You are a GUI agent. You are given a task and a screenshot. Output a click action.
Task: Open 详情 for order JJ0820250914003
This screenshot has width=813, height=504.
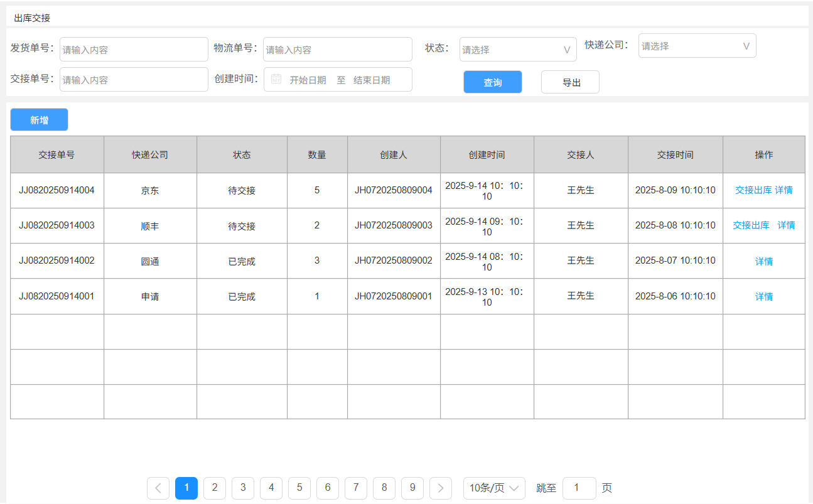coord(786,225)
